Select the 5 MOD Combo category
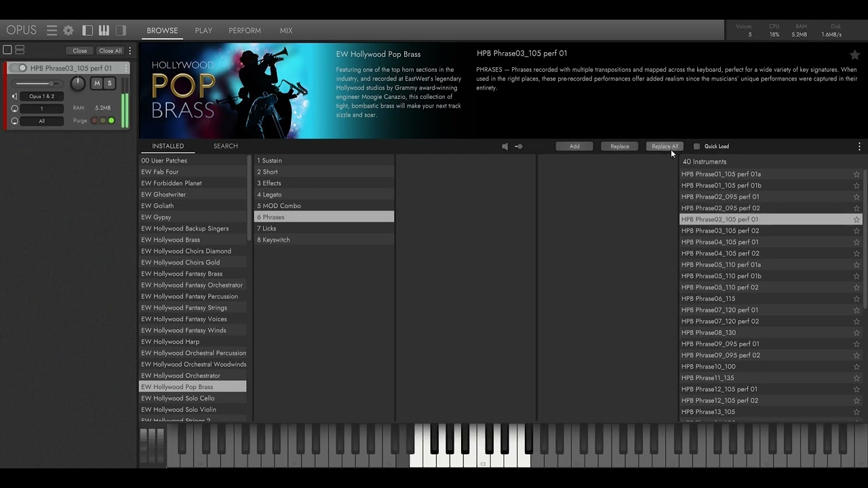 click(x=324, y=206)
